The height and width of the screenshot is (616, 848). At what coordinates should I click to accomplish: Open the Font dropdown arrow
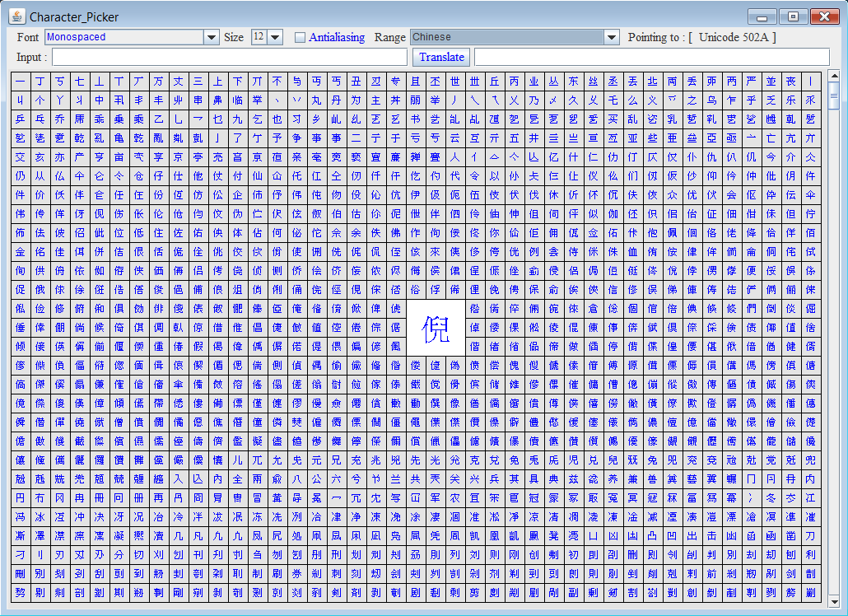pos(211,37)
